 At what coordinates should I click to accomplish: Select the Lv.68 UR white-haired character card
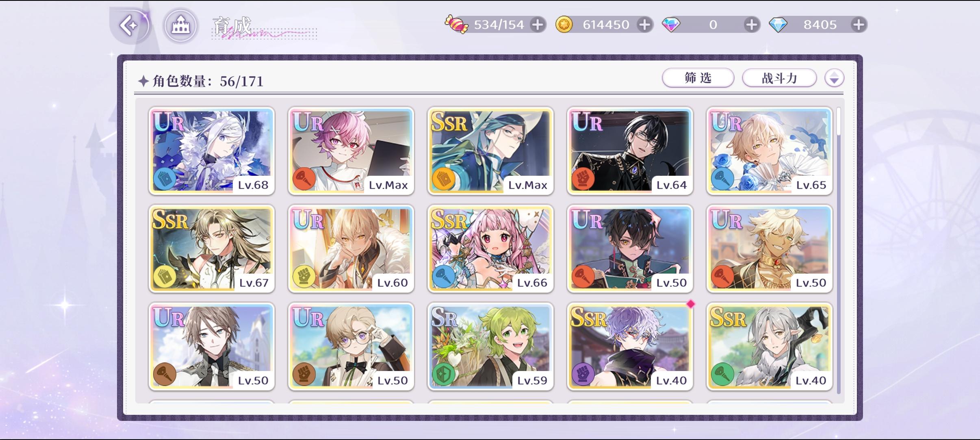[212, 151]
